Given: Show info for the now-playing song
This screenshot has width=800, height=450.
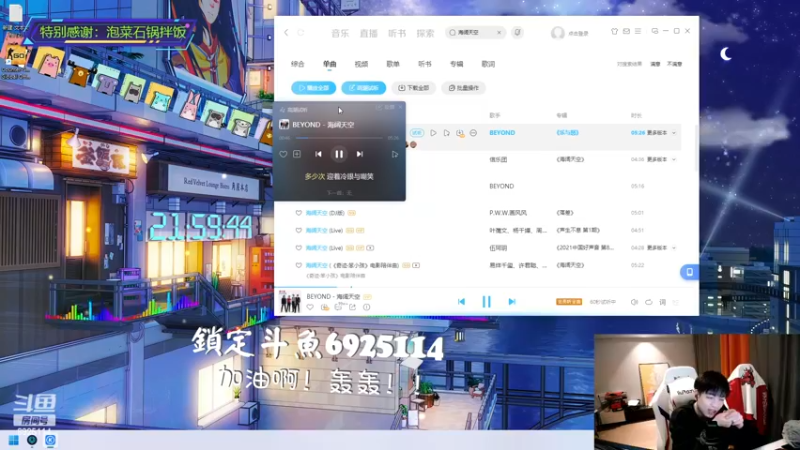Looking at the screenshot, I should tap(366, 307).
